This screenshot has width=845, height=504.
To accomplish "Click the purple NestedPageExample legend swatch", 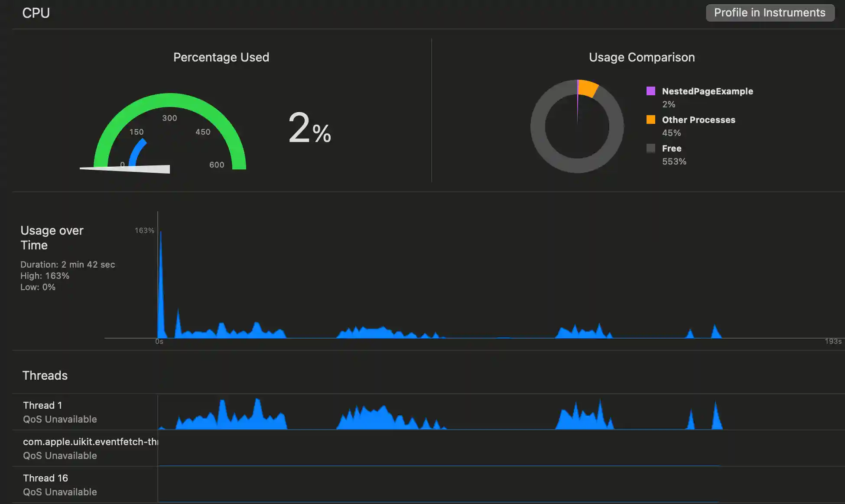I will pyautogui.click(x=650, y=91).
